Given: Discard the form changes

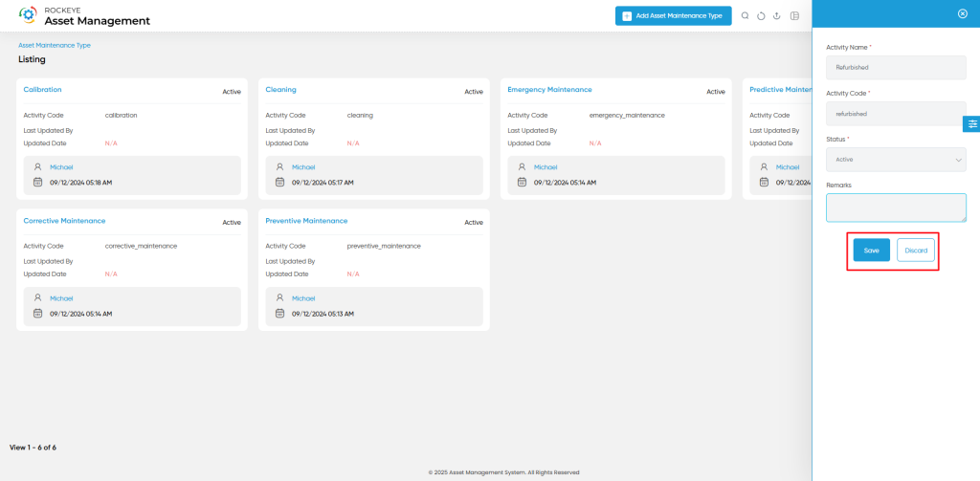Looking at the screenshot, I should (x=916, y=250).
